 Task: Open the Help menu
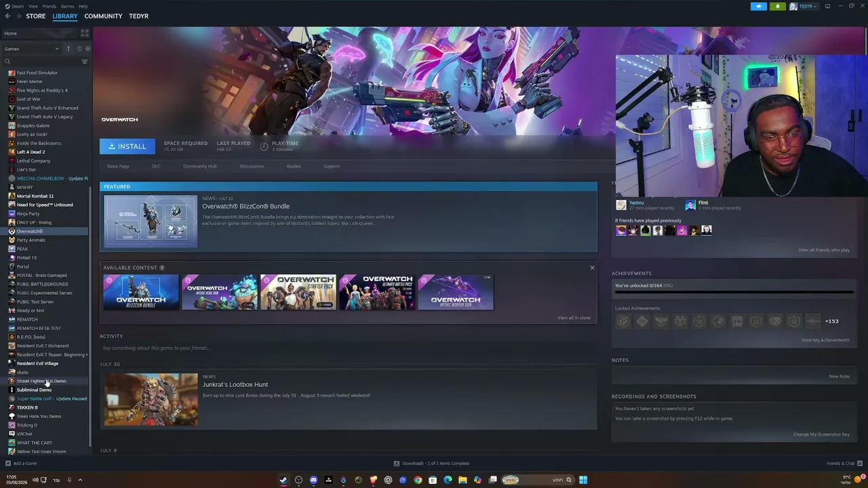(x=83, y=6)
